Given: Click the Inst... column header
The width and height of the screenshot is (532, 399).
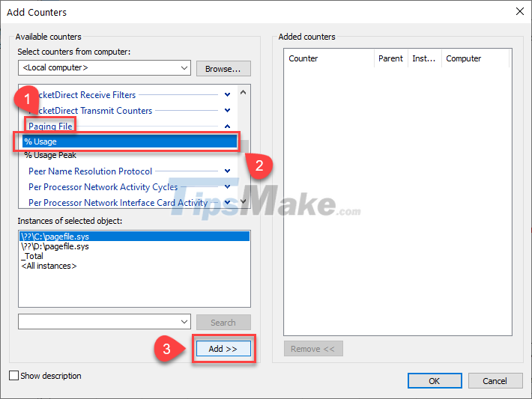Looking at the screenshot, I should click(x=424, y=58).
